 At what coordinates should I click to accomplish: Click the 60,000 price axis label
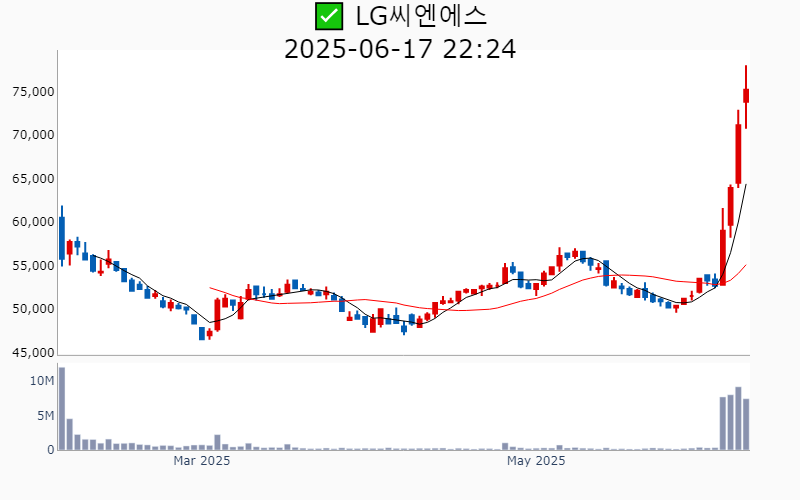click(33, 222)
